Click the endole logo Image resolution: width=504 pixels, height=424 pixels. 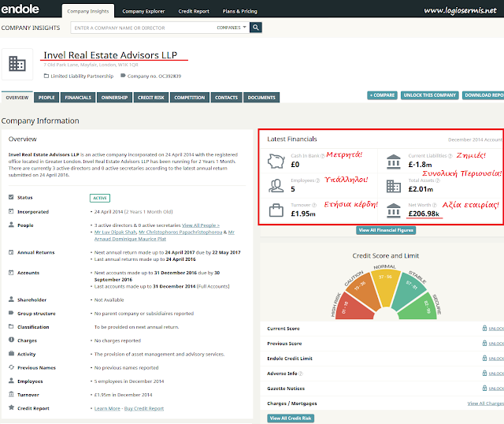[20, 9]
